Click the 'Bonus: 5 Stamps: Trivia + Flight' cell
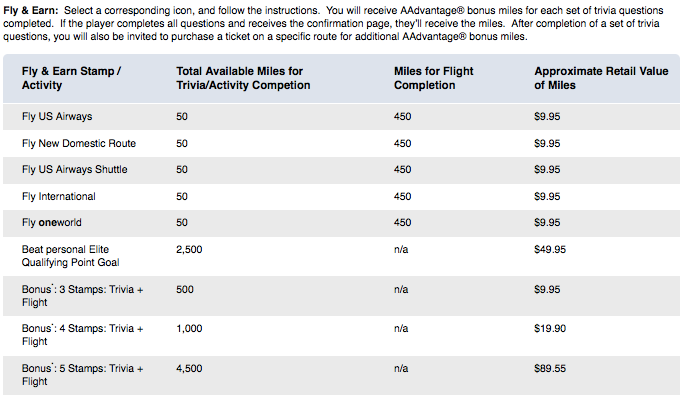 click(82, 375)
